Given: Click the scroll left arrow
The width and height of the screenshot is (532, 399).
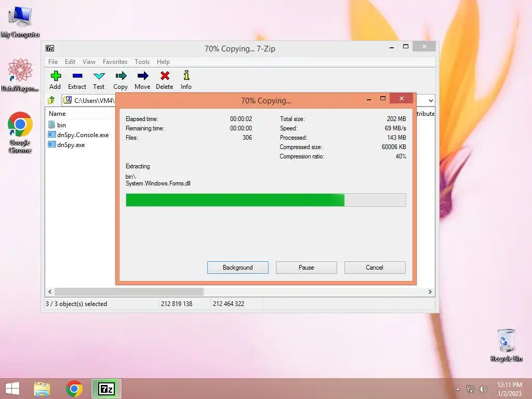Looking at the screenshot, I should click(x=50, y=292).
